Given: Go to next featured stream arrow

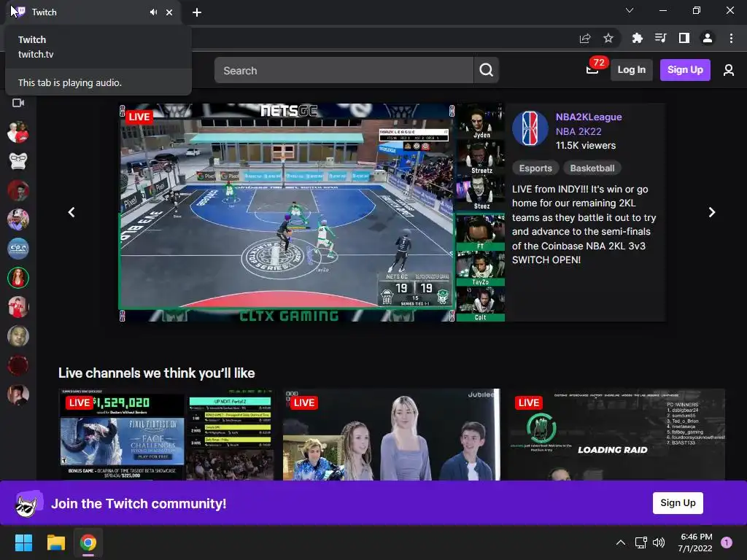Looking at the screenshot, I should click(712, 212).
